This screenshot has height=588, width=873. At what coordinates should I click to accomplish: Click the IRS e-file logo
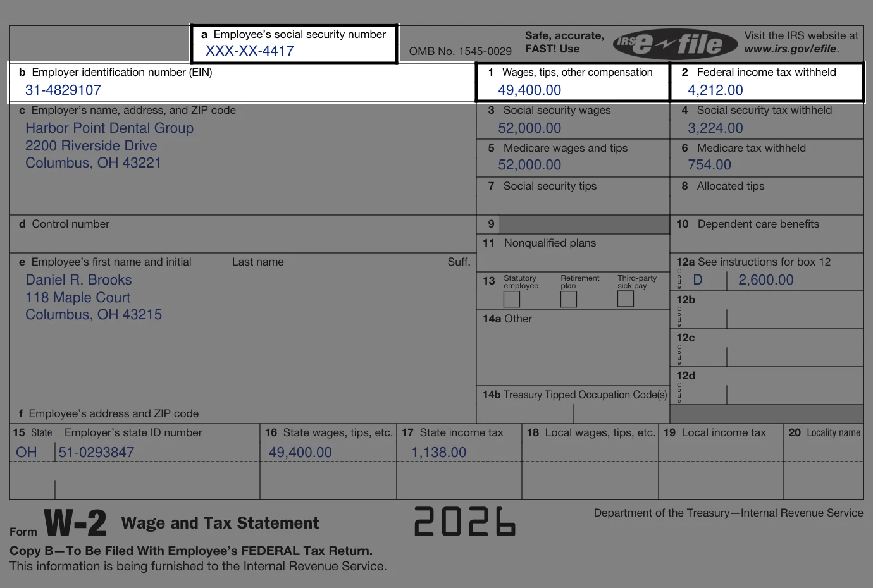click(675, 44)
